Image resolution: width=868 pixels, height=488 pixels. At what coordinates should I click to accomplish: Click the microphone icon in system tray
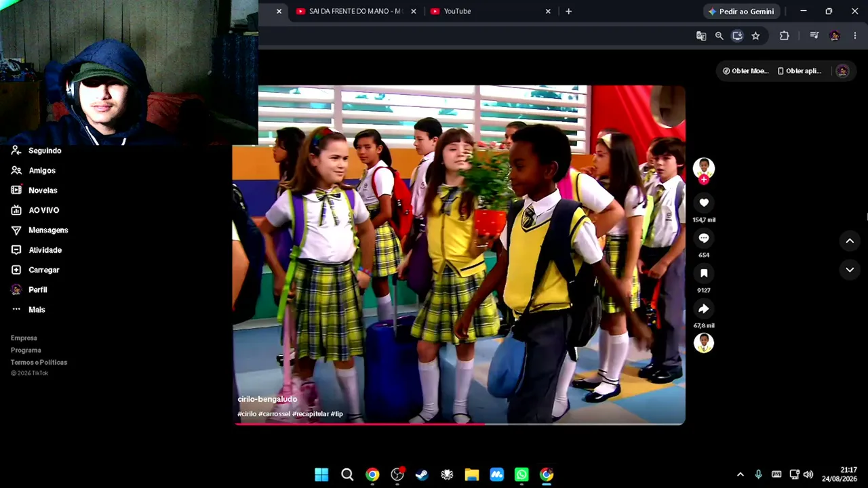pos(758,474)
